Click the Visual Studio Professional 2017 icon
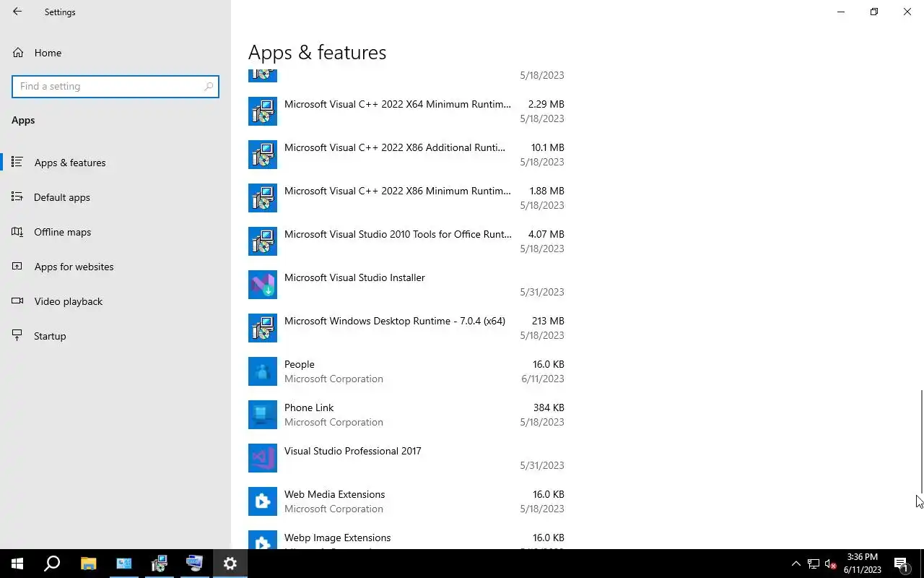The width and height of the screenshot is (924, 578). pyautogui.click(x=263, y=458)
